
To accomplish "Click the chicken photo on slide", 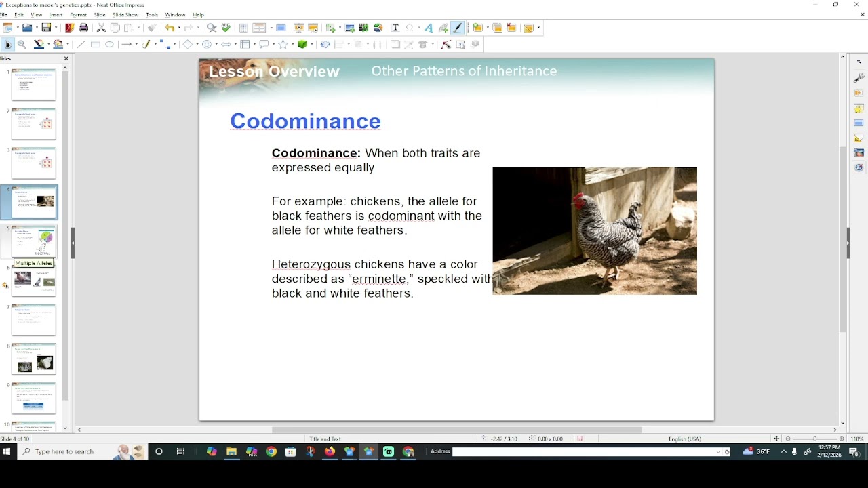I will tap(595, 230).
